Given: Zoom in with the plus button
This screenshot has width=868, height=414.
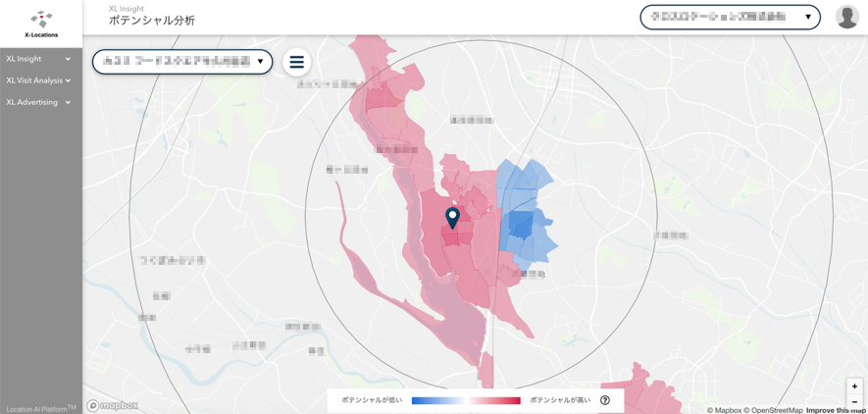Looking at the screenshot, I should pyautogui.click(x=854, y=387).
